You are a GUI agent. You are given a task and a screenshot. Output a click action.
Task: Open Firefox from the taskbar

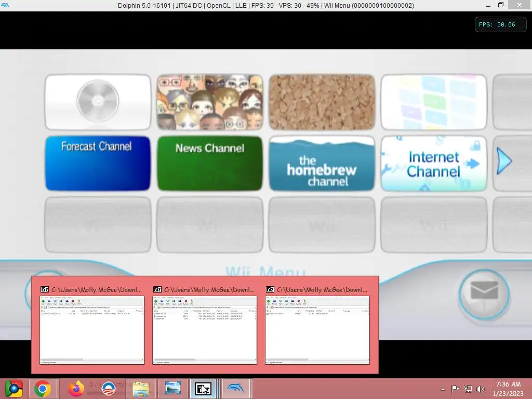76,389
